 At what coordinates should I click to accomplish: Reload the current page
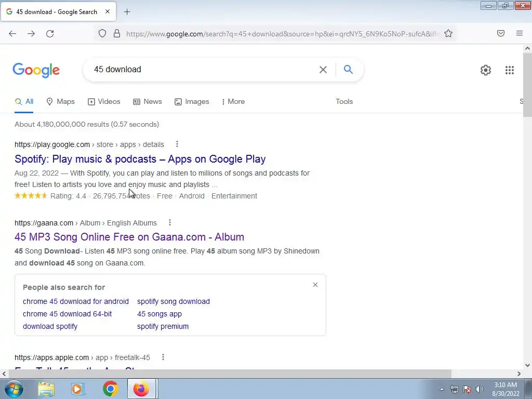(x=50, y=34)
